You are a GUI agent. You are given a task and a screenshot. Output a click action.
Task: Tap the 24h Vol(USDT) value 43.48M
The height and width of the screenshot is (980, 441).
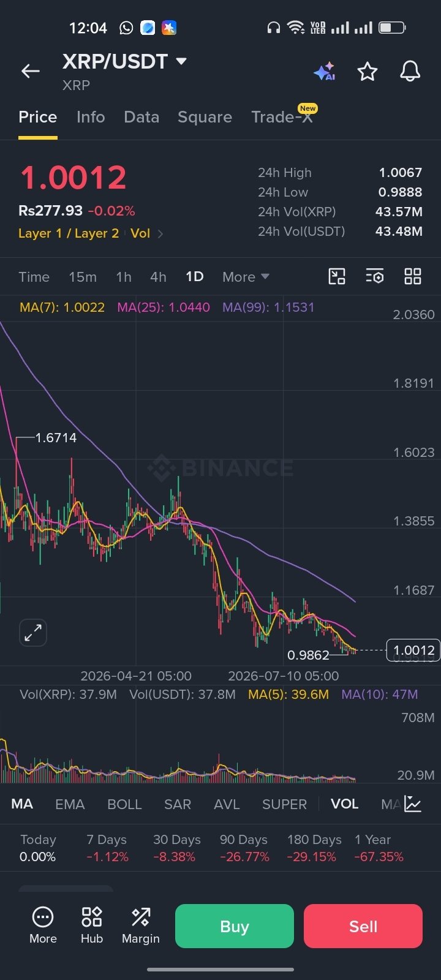pos(399,232)
